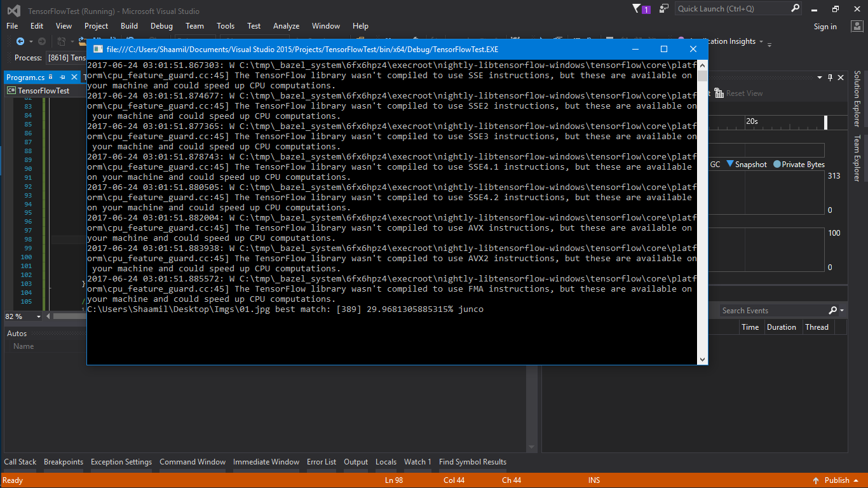
Task: Click the C# icon on the TensorFlowTest tab
Action: pyautogui.click(x=11, y=90)
